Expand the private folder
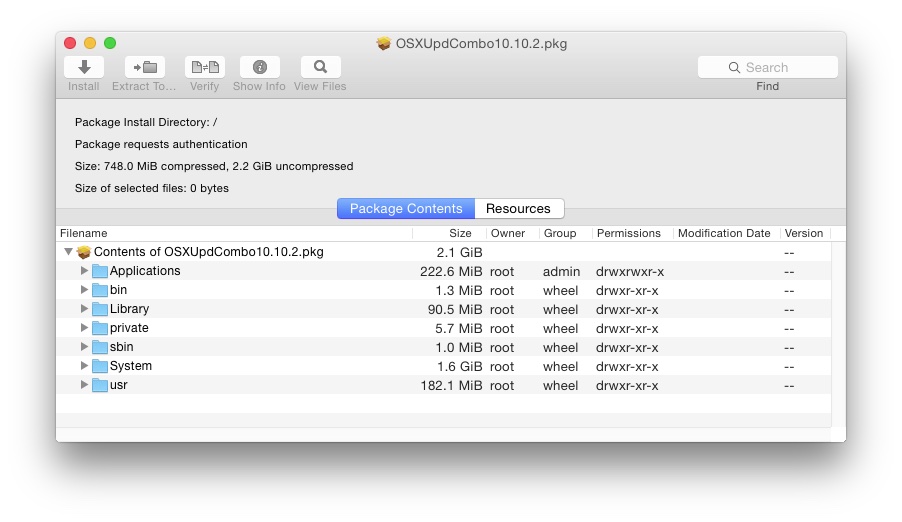Screen dimensions: 902x522 click(84, 327)
